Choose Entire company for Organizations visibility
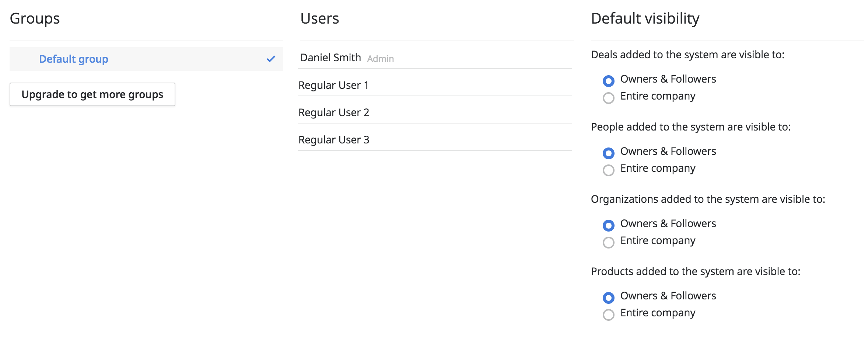 pyautogui.click(x=609, y=242)
